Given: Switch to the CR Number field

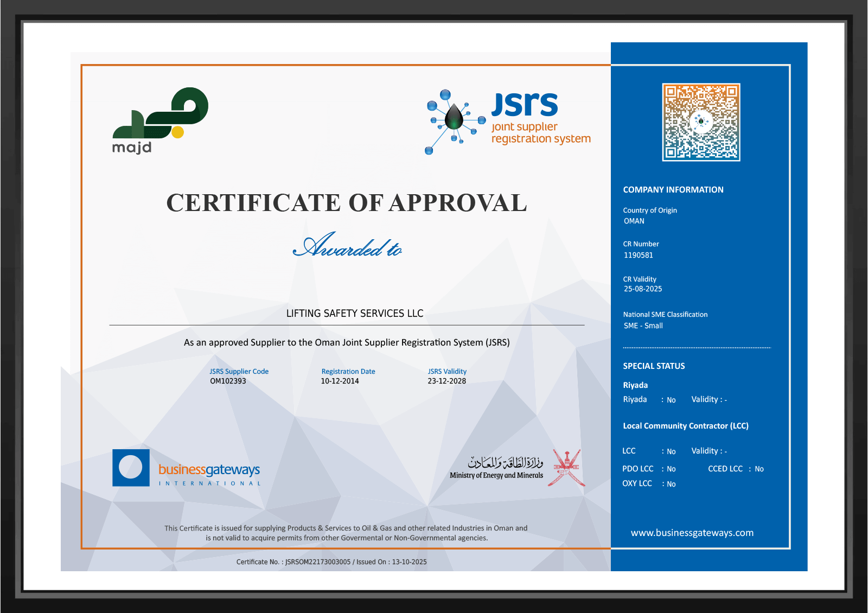Looking at the screenshot, I should (640, 244).
